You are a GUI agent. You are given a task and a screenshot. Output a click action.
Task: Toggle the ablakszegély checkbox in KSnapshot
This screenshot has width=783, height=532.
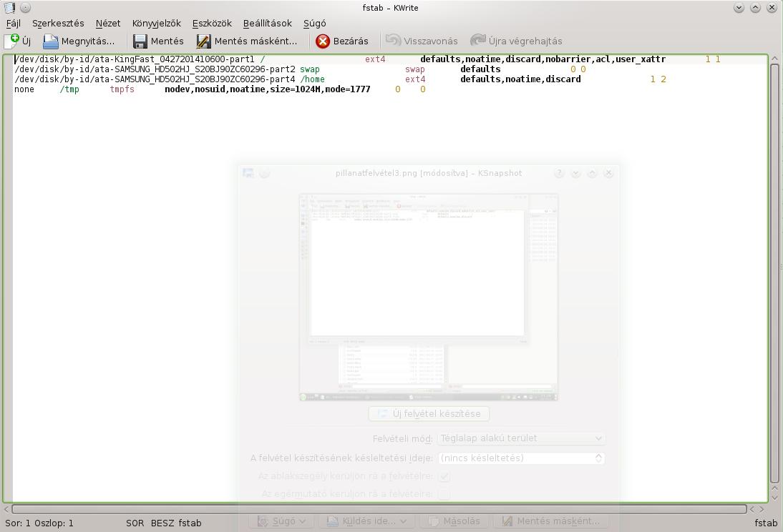444,477
